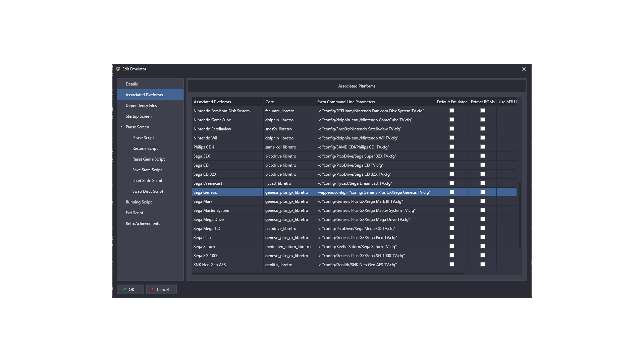644x362 pixels.
Task: Toggle Default Emulator for Nintendo GameCube
Action: 451,120
